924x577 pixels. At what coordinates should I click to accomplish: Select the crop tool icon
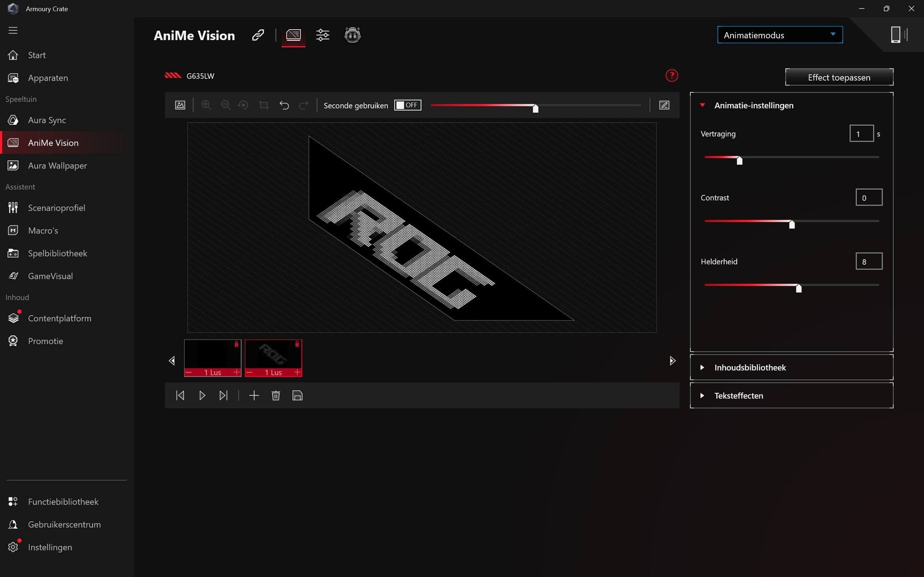pos(264,105)
